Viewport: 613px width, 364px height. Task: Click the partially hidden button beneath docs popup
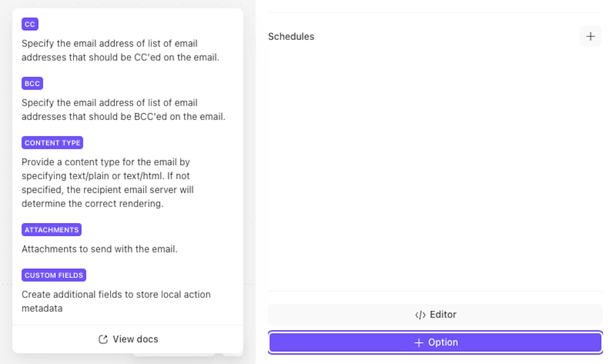[174, 355]
